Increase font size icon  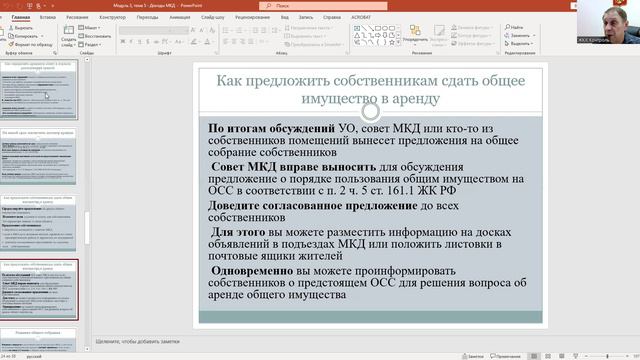(193, 31)
